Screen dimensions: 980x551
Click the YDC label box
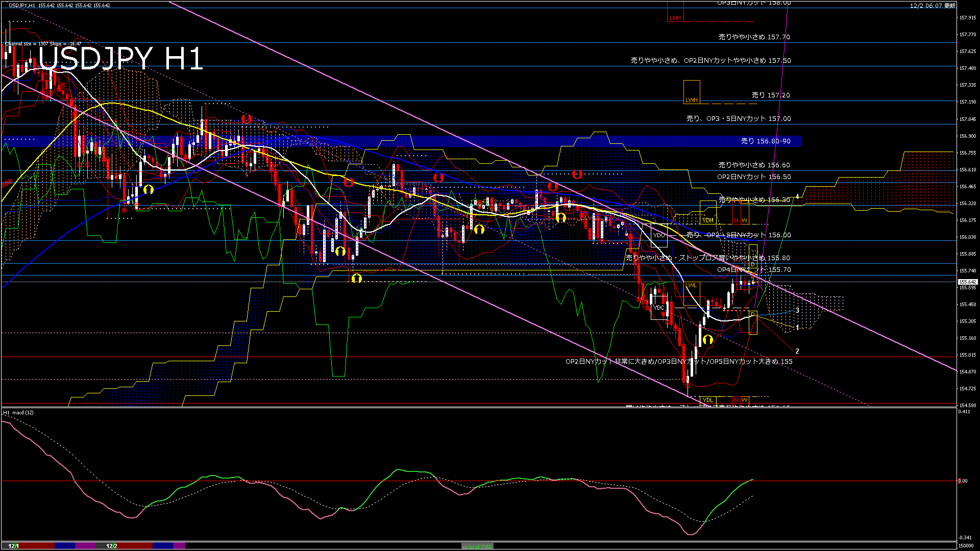point(659,308)
